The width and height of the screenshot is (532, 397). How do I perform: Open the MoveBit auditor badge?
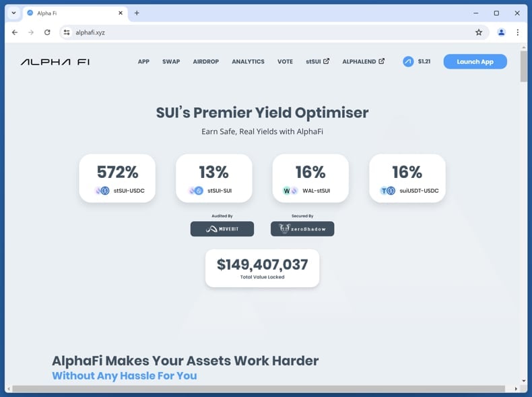pos(222,229)
